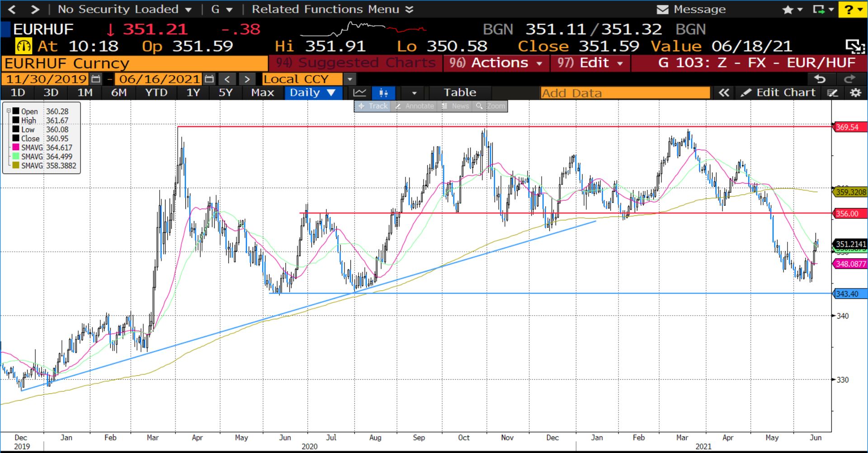This screenshot has width=868, height=453.
Task: Open calendar picker for start date 11/30/2019
Action: pyautogui.click(x=95, y=79)
